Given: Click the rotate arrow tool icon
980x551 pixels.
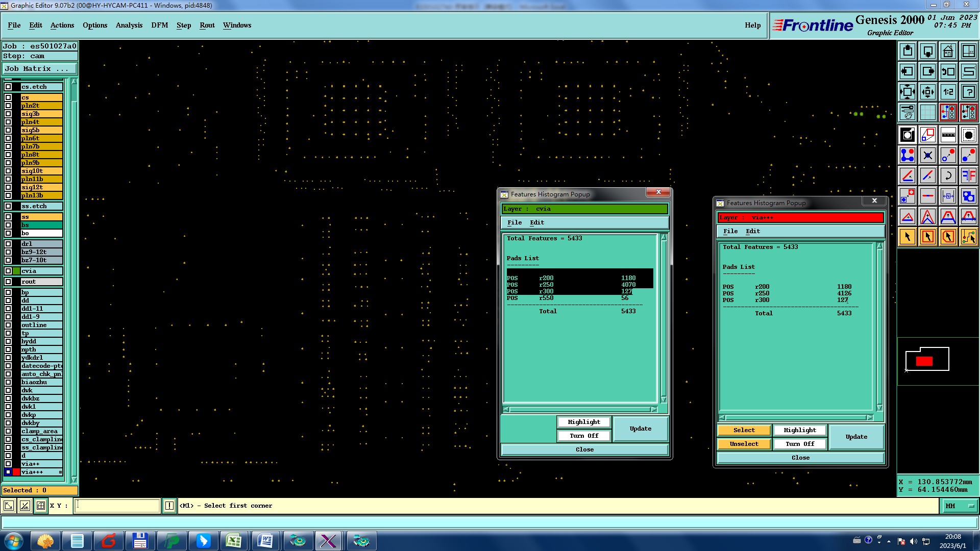Looking at the screenshot, I should 948,176.
